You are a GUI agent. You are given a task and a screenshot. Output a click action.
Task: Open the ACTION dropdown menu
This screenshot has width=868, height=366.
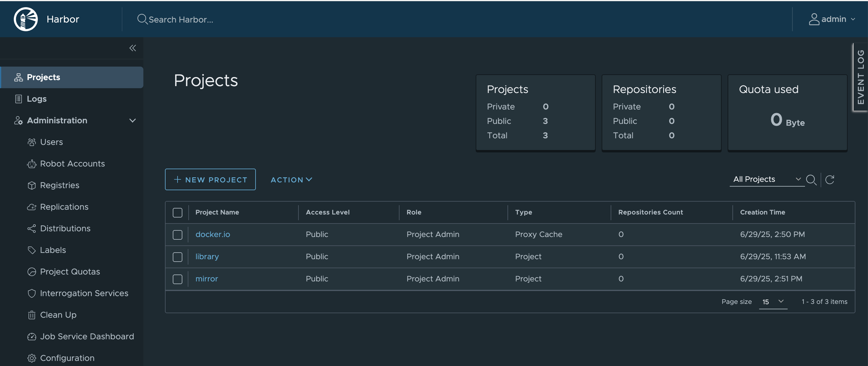click(291, 180)
